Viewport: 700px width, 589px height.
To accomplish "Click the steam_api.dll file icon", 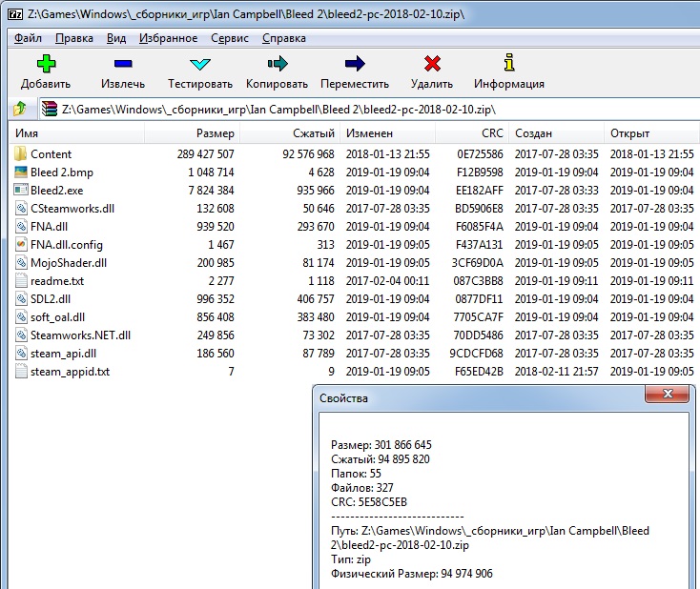I will (x=21, y=354).
